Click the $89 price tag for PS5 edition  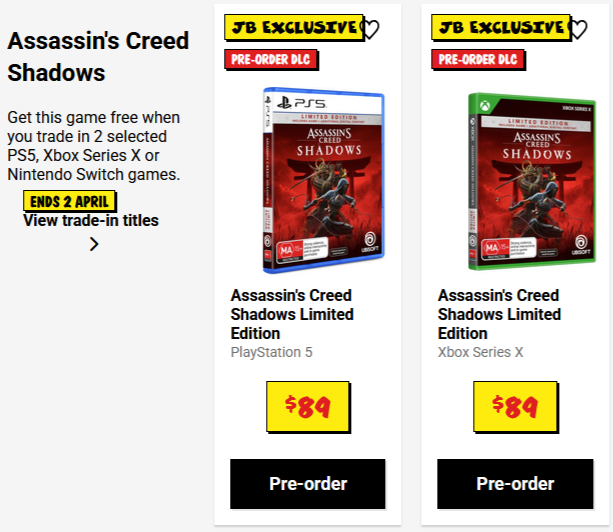pyautogui.click(x=308, y=406)
